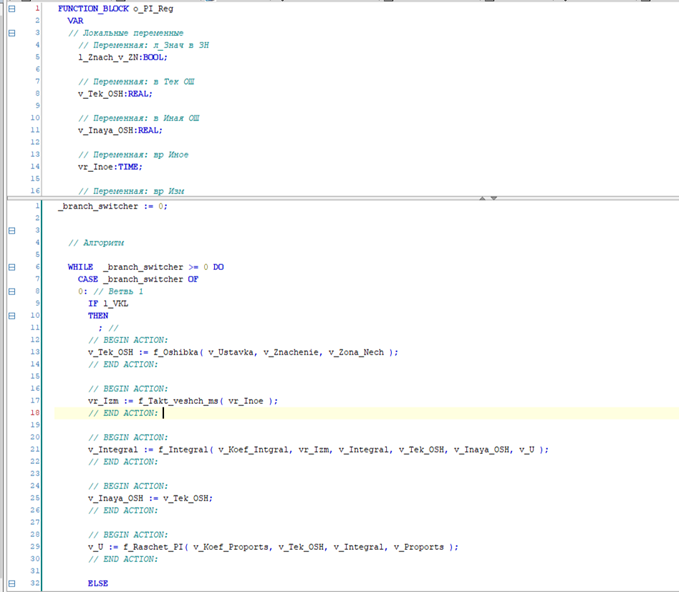Collapse the THEN block fold on line 10

pos(12,315)
